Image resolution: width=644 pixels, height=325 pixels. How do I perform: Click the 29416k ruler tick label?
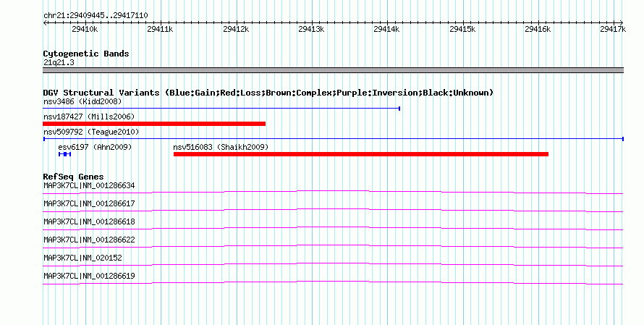click(538, 29)
